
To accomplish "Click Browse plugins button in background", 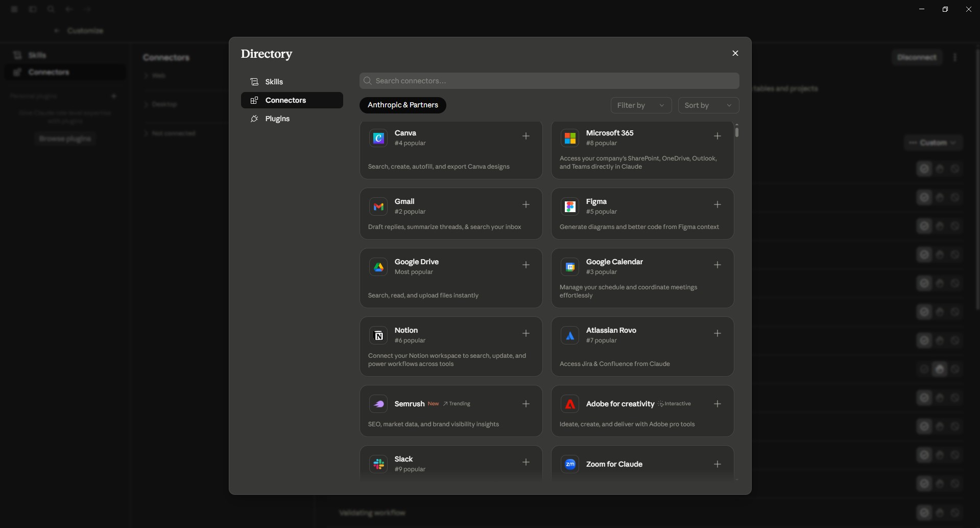I will point(65,139).
